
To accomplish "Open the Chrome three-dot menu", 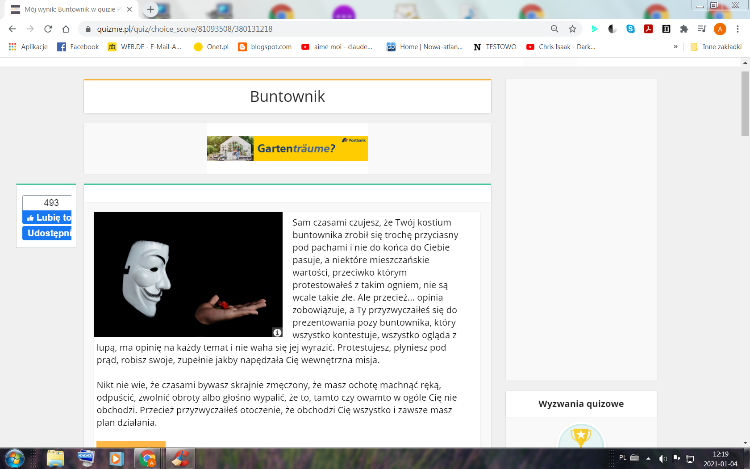I will coord(739,29).
